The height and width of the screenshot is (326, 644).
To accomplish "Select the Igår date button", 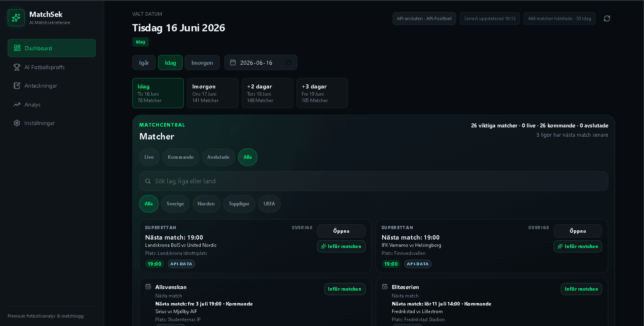I will point(144,63).
